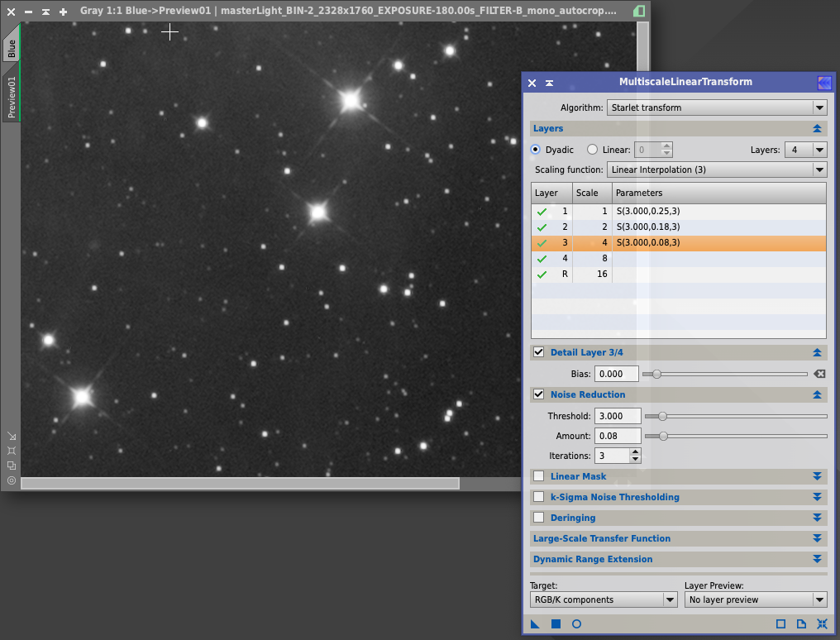Expand Dynamic Range Extension section
Image resolution: width=840 pixels, height=640 pixels.
coord(817,559)
